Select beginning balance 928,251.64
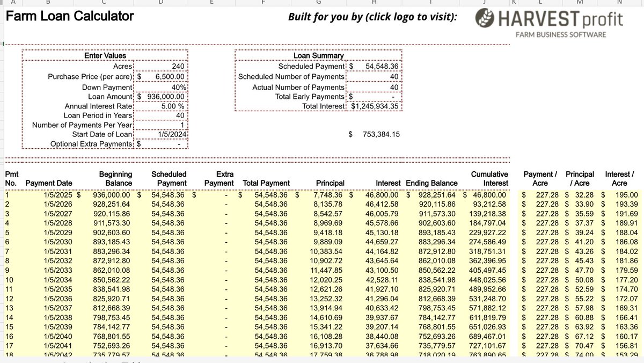Screen dimensions: 644x363 [x=111, y=205]
